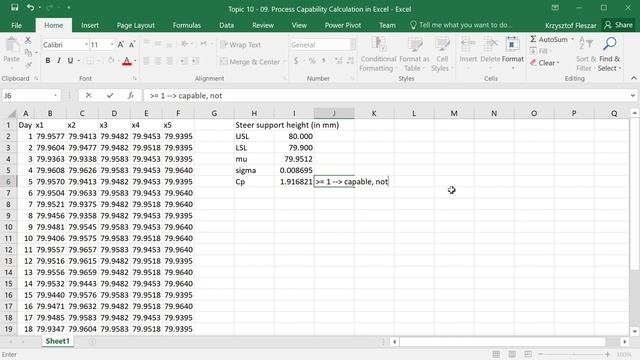Click the Undo arrow icon
The width and height of the screenshot is (640, 360).
point(30,7)
